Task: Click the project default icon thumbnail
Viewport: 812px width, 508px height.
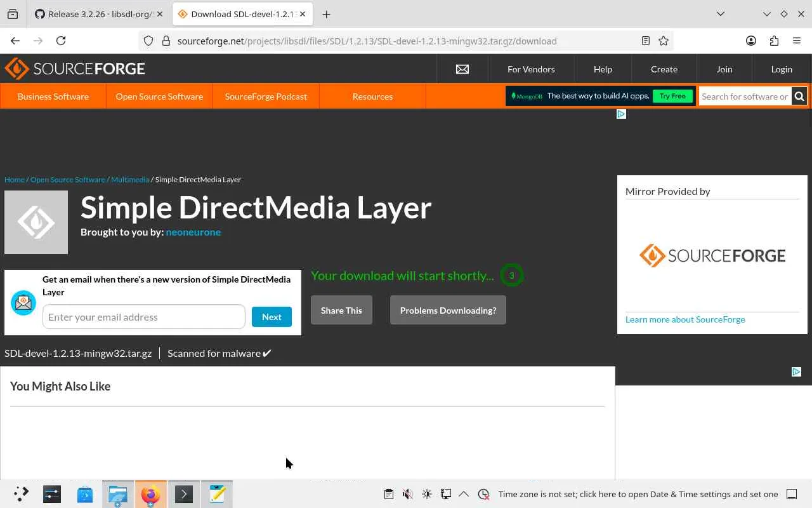Action: (x=36, y=222)
